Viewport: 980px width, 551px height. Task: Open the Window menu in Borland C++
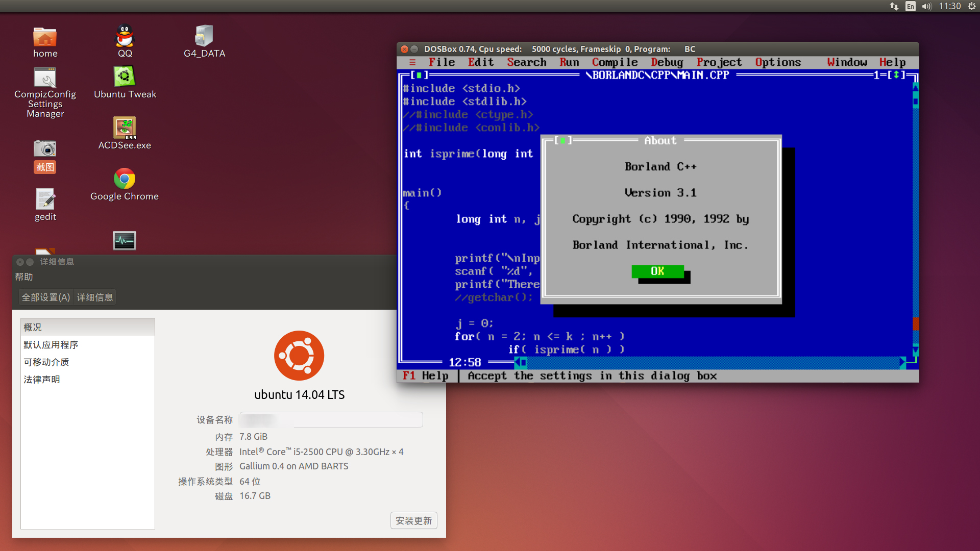pyautogui.click(x=847, y=62)
